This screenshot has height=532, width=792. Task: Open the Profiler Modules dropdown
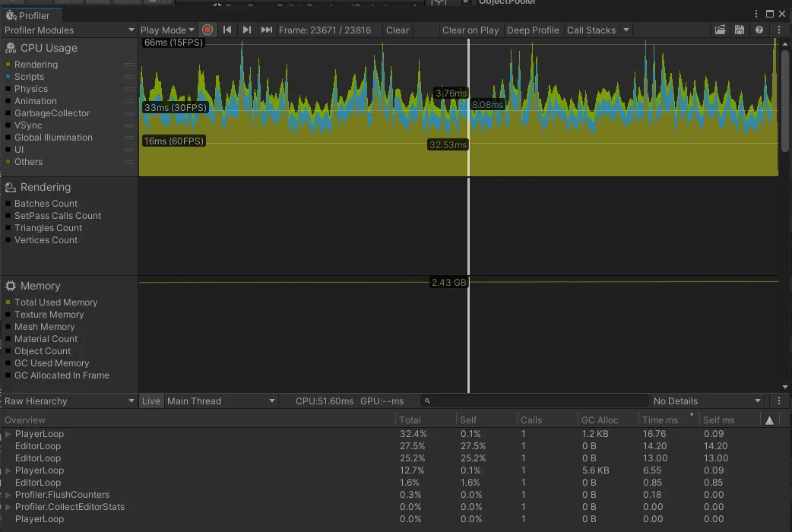[x=68, y=30]
